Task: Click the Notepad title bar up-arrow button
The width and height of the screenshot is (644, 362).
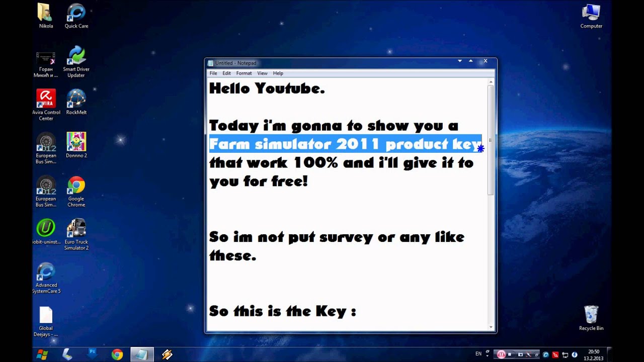Action: 471,61
